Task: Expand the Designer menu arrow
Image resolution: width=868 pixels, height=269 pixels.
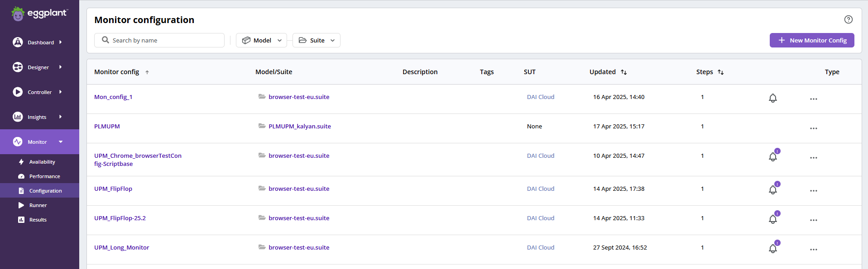Action: pyautogui.click(x=61, y=67)
